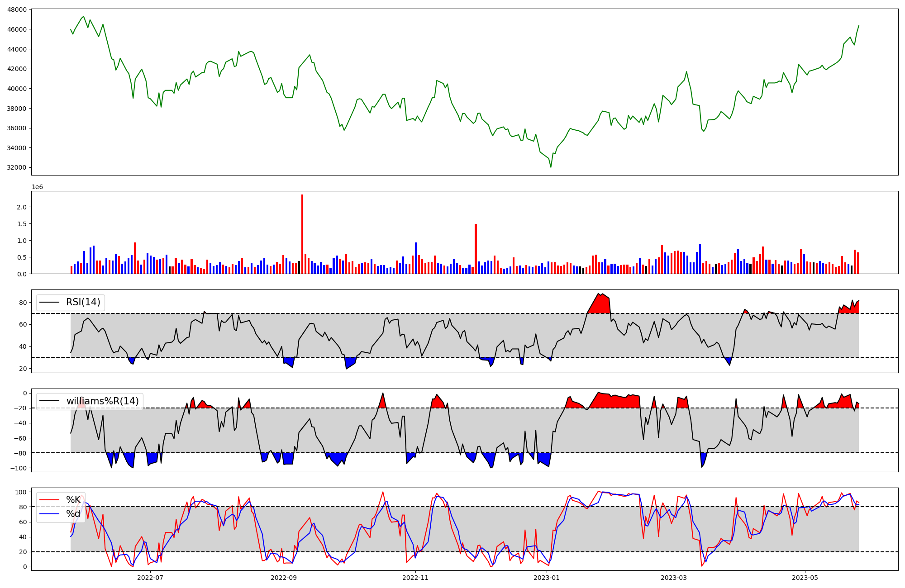905x588 pixels.
Task: Click the red volume bar reaching 1.5
Action: click(476, 249)
